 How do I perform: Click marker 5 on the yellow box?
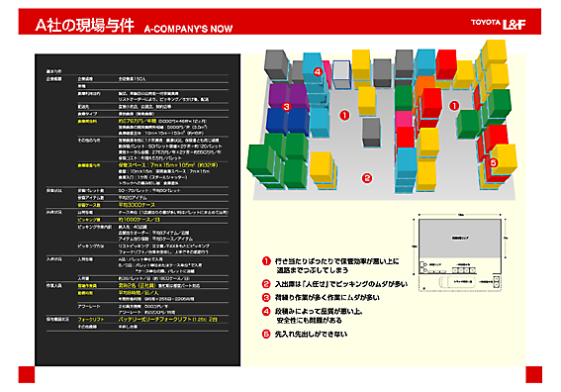[x=493, y=163]
